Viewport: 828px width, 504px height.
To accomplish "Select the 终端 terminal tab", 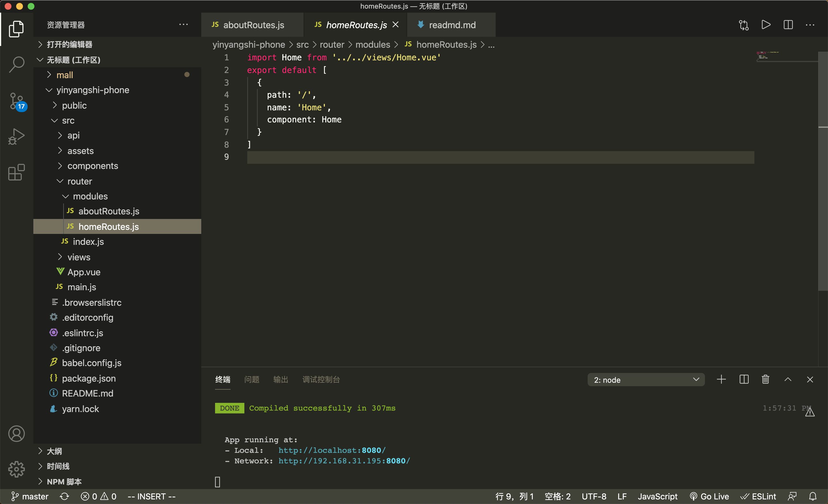I will pos(223,379).
